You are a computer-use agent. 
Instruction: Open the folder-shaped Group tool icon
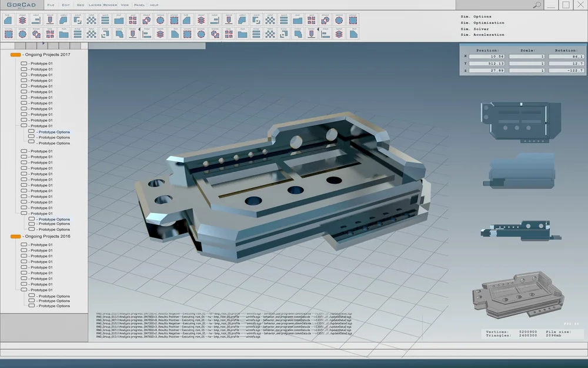coord(64,34)
